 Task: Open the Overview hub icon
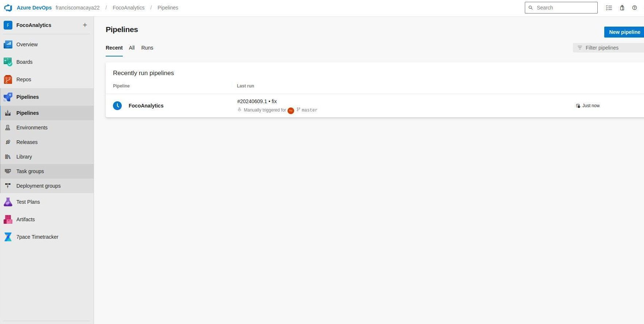(x=8, y=44)
